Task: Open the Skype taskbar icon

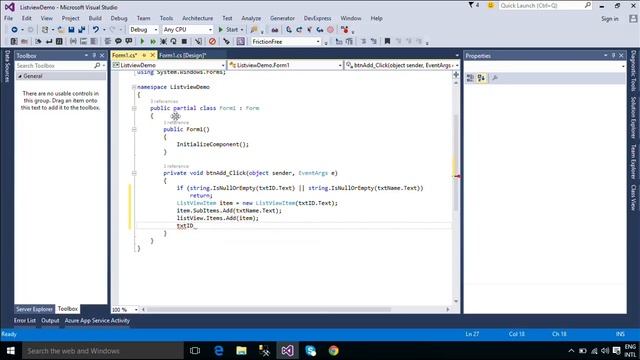Action: pos(311,351)
